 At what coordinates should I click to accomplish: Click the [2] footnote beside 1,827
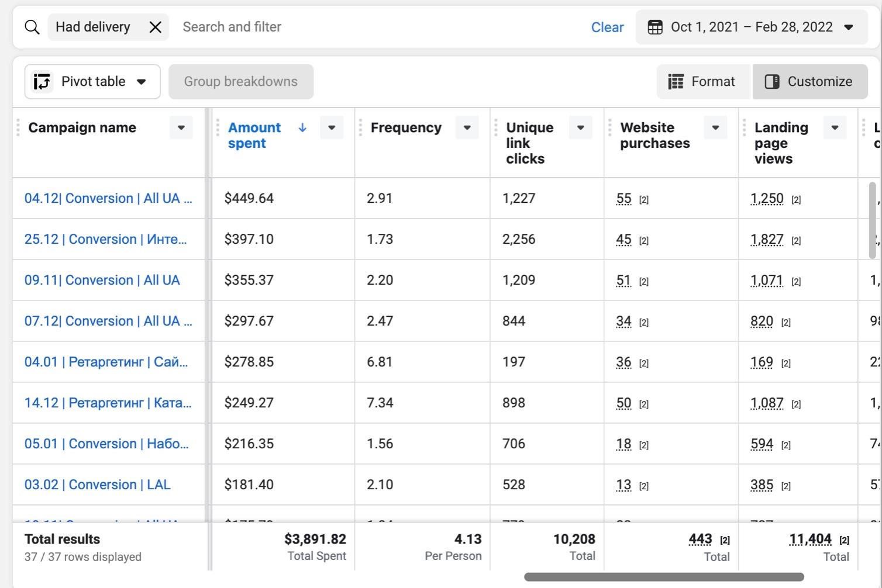point(796,241)
